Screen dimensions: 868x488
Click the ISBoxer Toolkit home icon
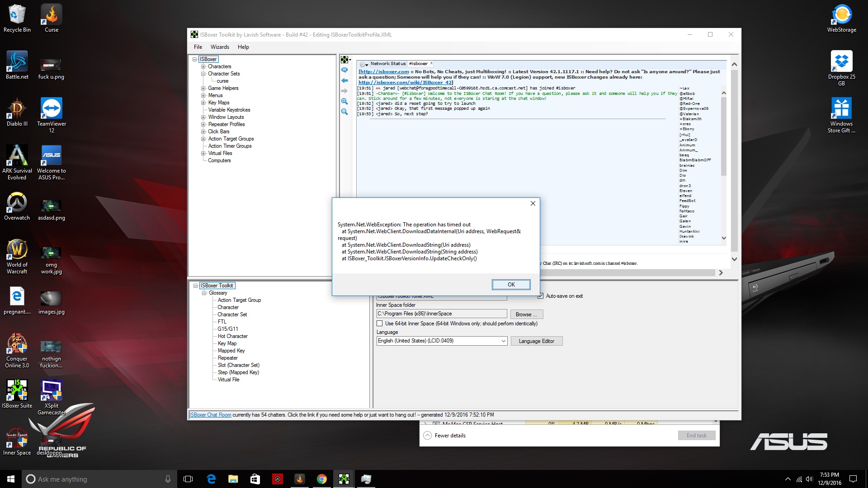(x=344, y=59)
